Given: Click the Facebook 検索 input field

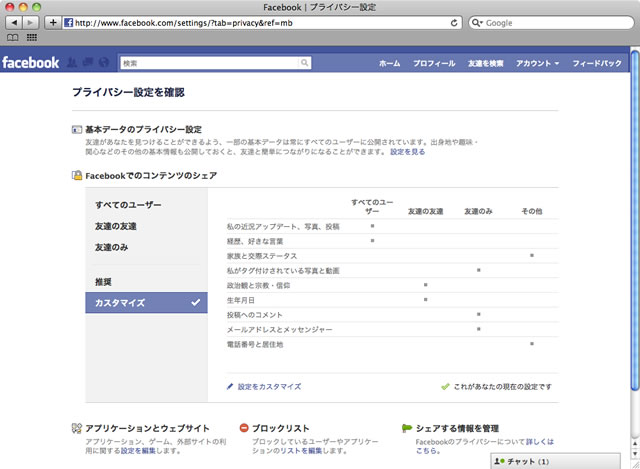Looking at the screenshot, I should click(209, 63).
